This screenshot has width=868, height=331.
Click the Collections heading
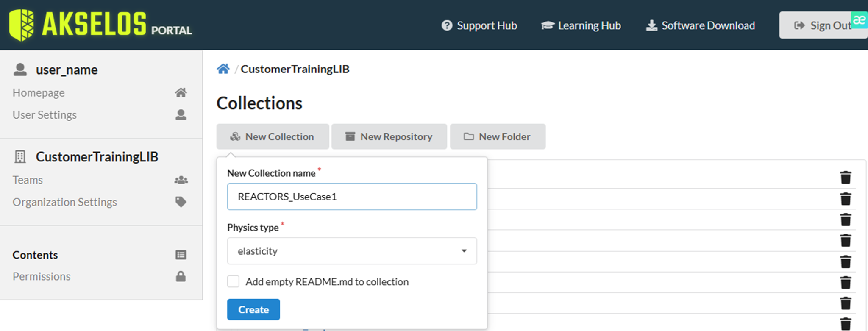(x=259, y=103)
